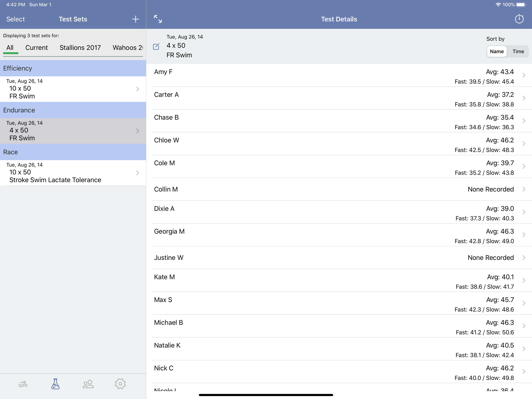The width and height of the screenshot is (532, 399).
Task: Tap the Wahoos filter tab
Action: click(128, 48)
